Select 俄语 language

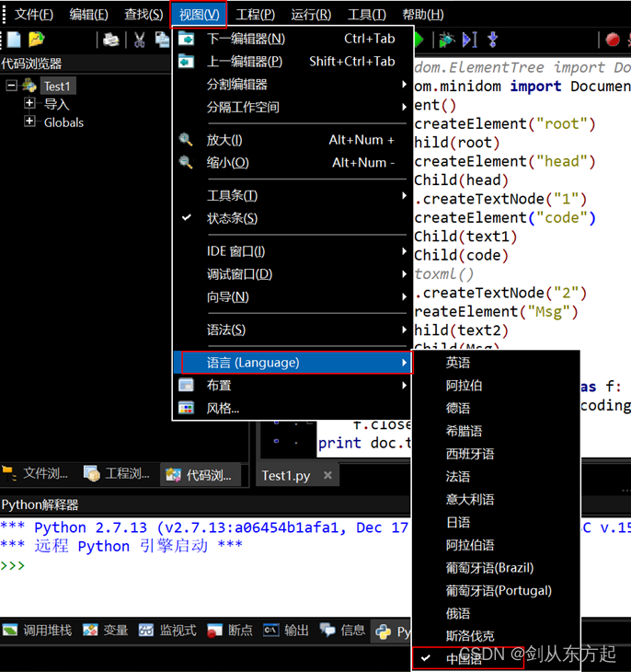point(496,613)
